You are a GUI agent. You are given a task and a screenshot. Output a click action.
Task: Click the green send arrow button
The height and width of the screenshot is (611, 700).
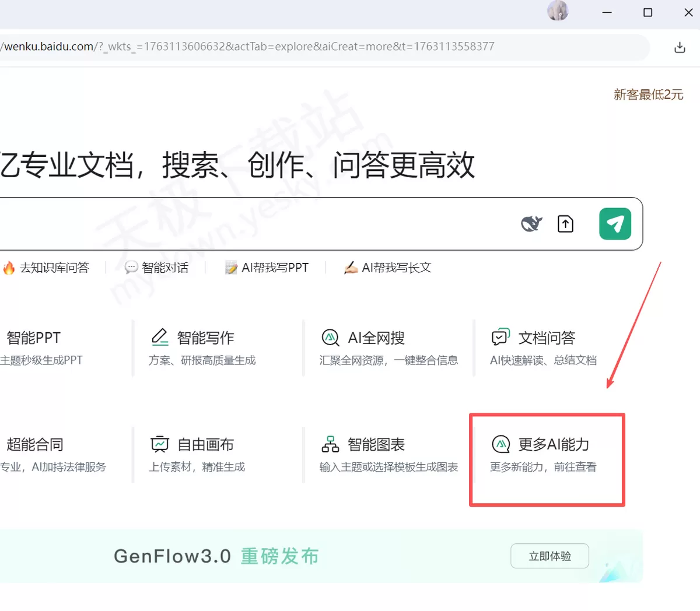[615, 224]
